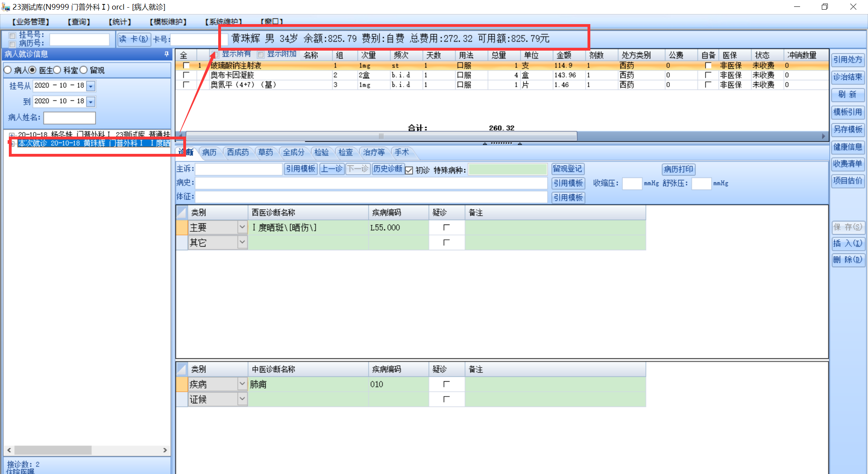This screenshot has height=474, width=868.
Task: Expand the 杨冬妹 tree node
Action: 12,135
